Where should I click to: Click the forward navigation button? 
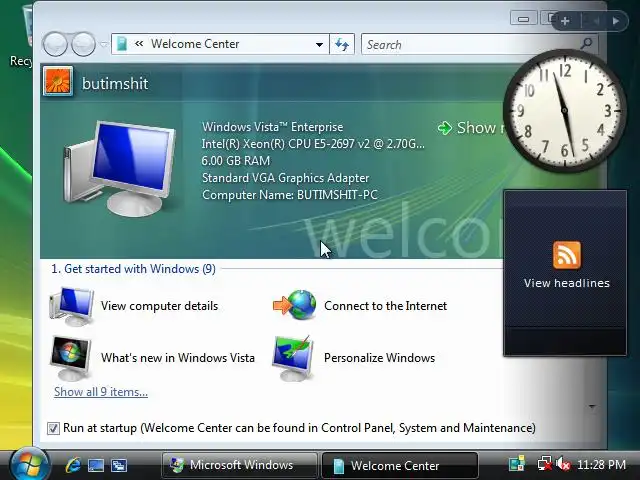83,44
